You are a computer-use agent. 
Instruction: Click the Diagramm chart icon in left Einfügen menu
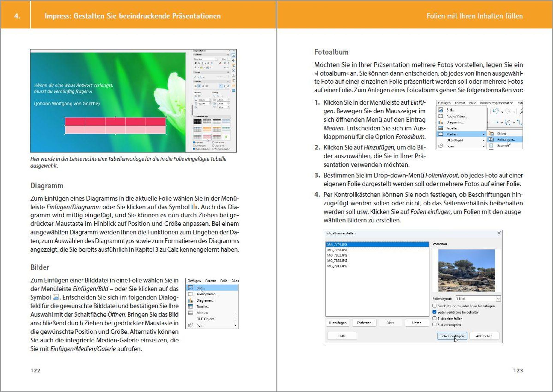tap(191, 301)
